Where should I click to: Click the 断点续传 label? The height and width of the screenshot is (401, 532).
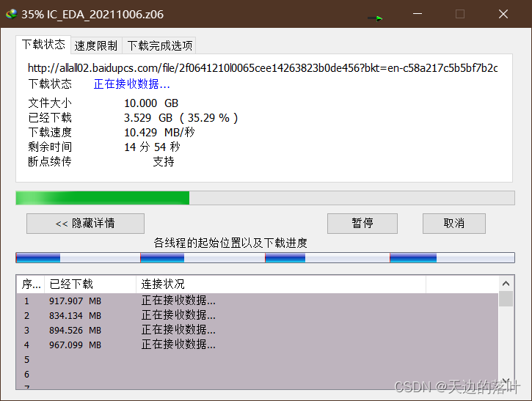[x=50, y=162]
